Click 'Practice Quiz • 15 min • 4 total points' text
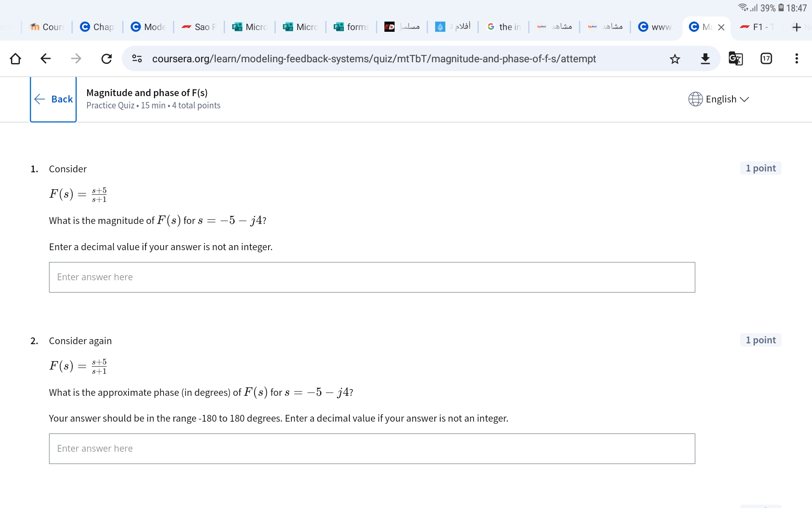The width and height of the screenshot is (812, 508). [153, 105]
